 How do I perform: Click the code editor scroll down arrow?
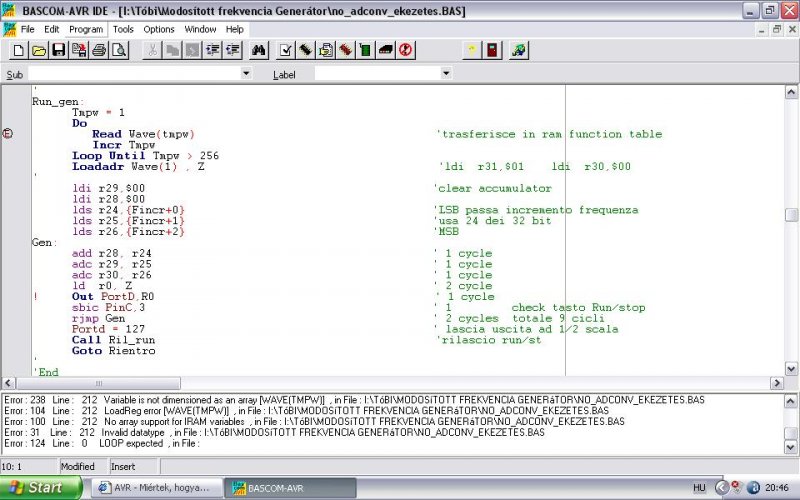tap(791, 368)
